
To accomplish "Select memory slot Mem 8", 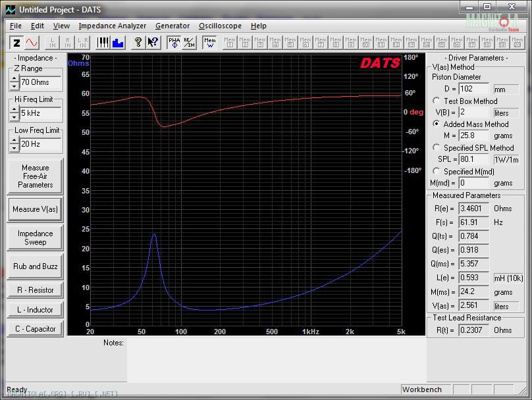I will (x=336, y=43).
